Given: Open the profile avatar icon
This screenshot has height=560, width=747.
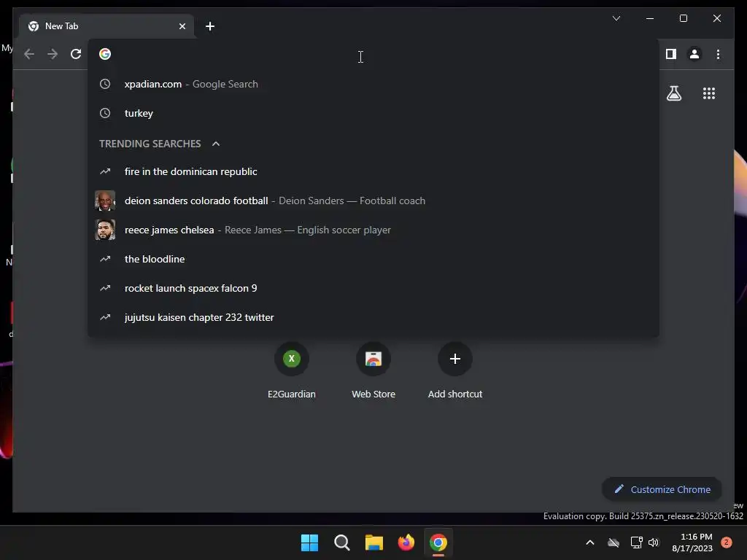Looking at the screenshot, I should coord(694,54).
